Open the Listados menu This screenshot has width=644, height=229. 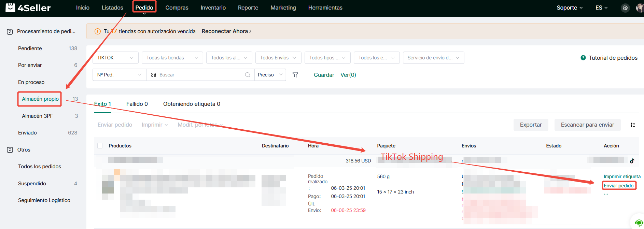point(112,8)
